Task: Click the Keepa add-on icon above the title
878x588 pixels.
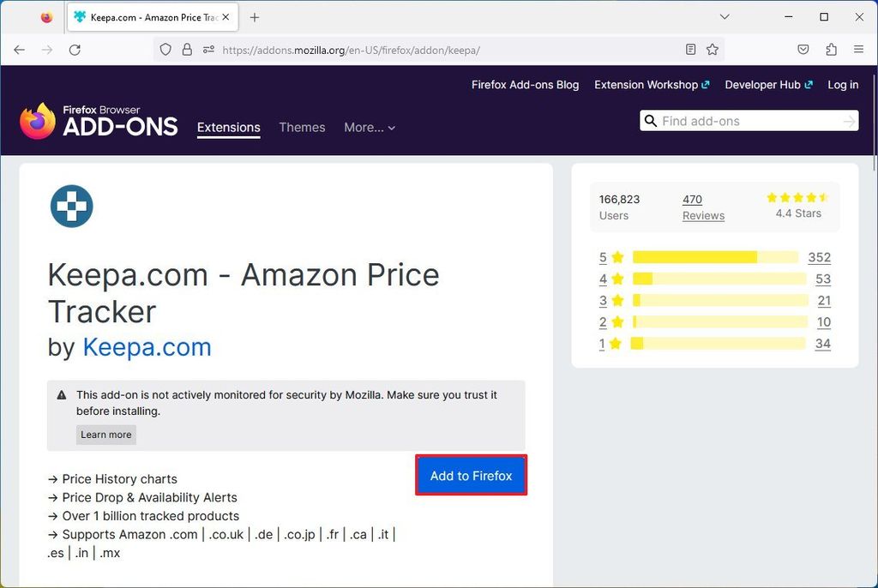Action: pos(71,206)
